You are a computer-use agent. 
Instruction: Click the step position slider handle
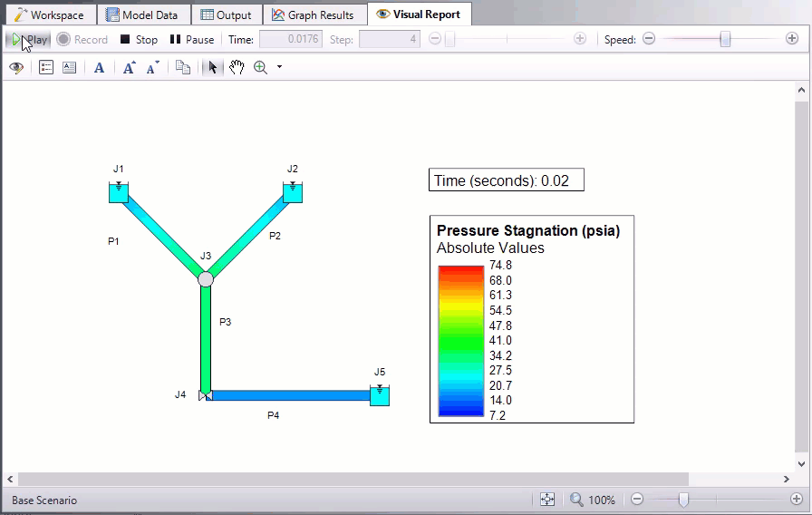point(450,39)
